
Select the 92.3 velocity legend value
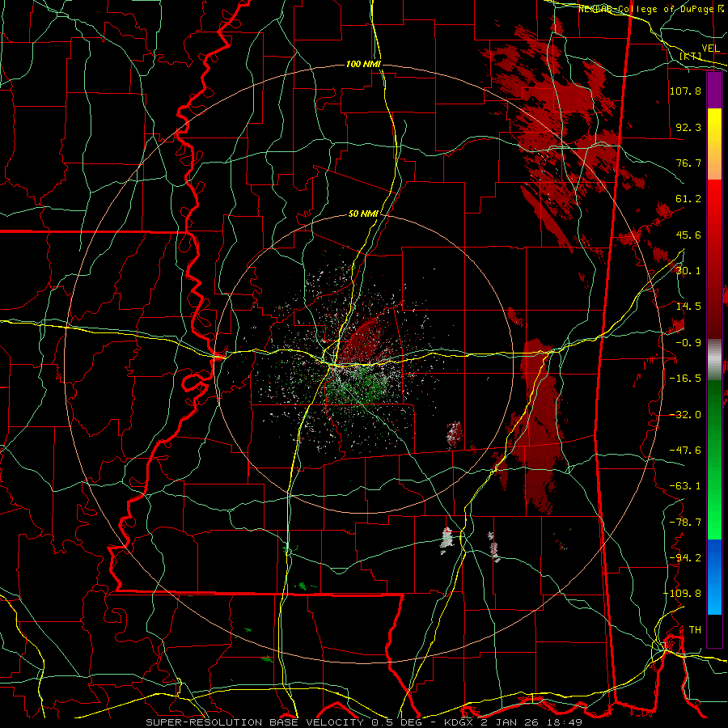pyautogui.click(x=688, y=127)
